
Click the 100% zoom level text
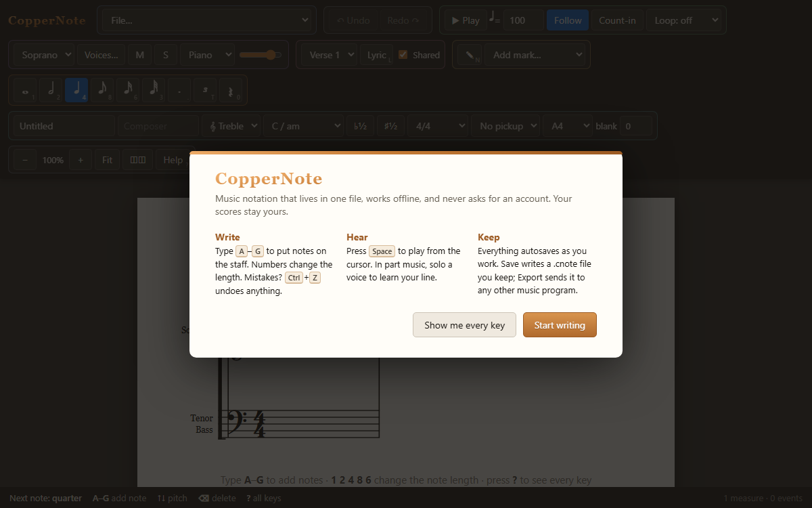(x=53, y=161)
